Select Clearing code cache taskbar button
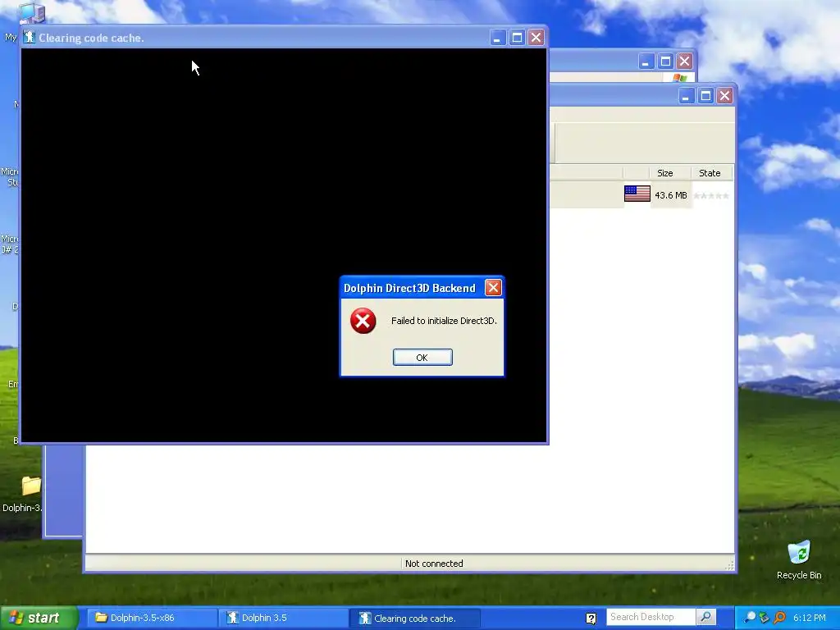Image resolution: width=840 pixels, height=630 pixels. (414, 619)
